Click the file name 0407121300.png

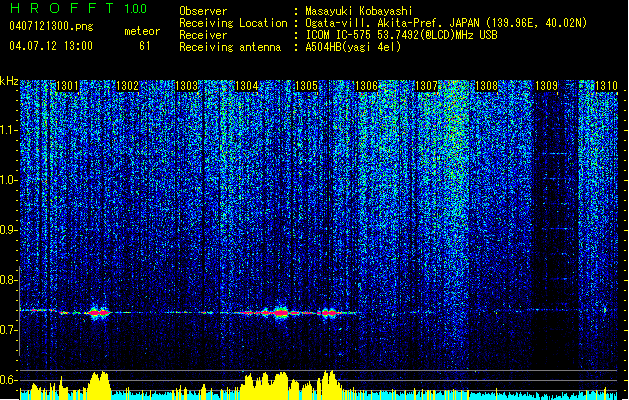point(51,27)
